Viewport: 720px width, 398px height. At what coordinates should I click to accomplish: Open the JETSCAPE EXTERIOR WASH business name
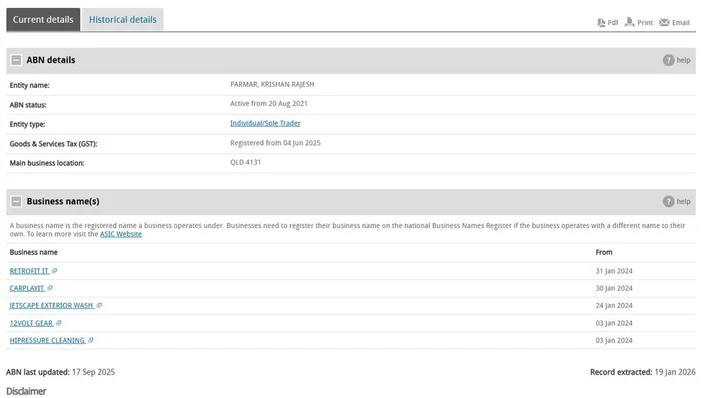pyautogui.click(x=51, y=305)
